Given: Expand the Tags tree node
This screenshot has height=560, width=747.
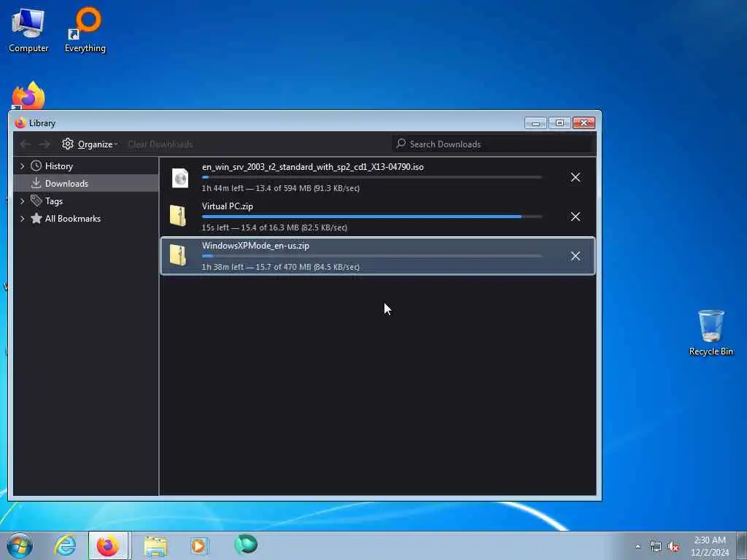Looking at the screenshot, I should (23, 201).
